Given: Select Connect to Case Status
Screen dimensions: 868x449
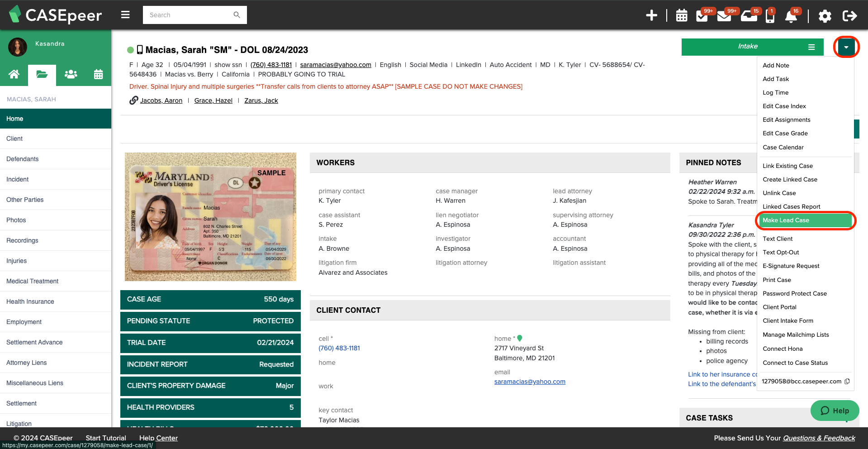Looking at the screenshot, I should (x=795, y=363).
